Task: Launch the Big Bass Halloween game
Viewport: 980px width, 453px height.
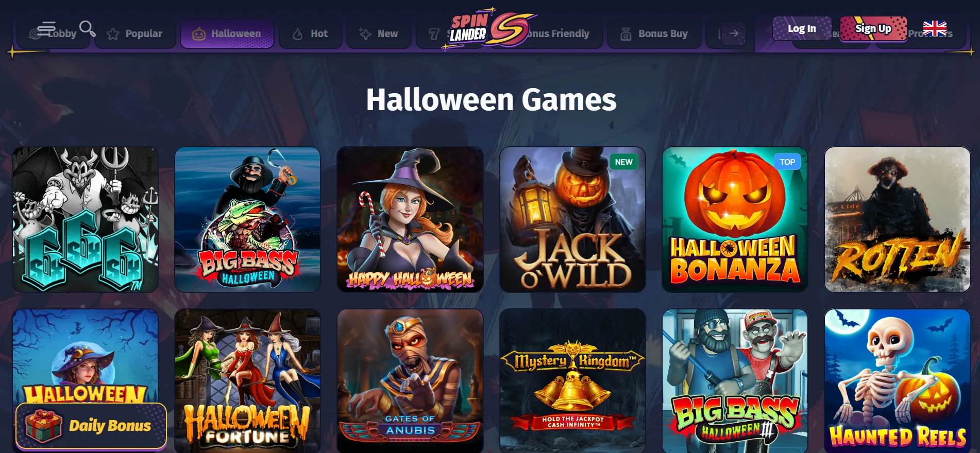Action: 247,220
